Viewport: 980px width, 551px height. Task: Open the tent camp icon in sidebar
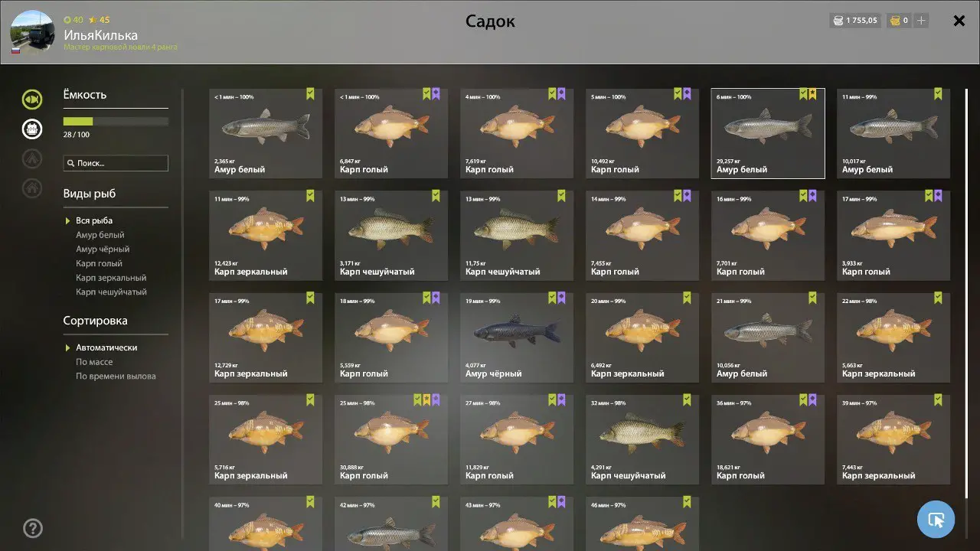pyautogui.click(x=32, y=158)
